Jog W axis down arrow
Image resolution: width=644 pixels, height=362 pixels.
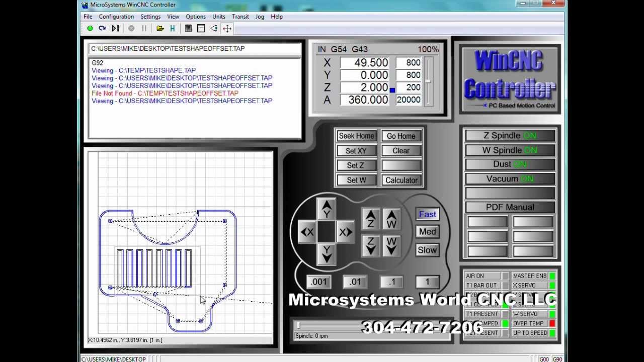pyautogui.click(x=391, y=246)
